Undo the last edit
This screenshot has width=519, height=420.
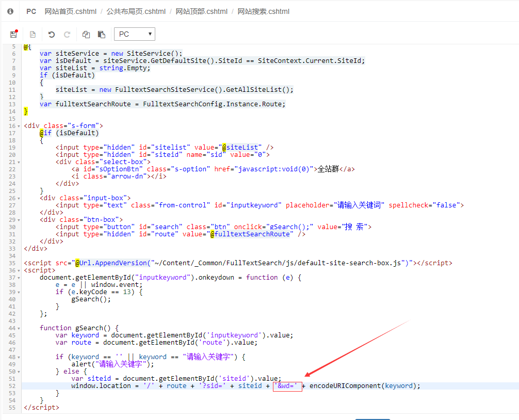click(51, 35)
